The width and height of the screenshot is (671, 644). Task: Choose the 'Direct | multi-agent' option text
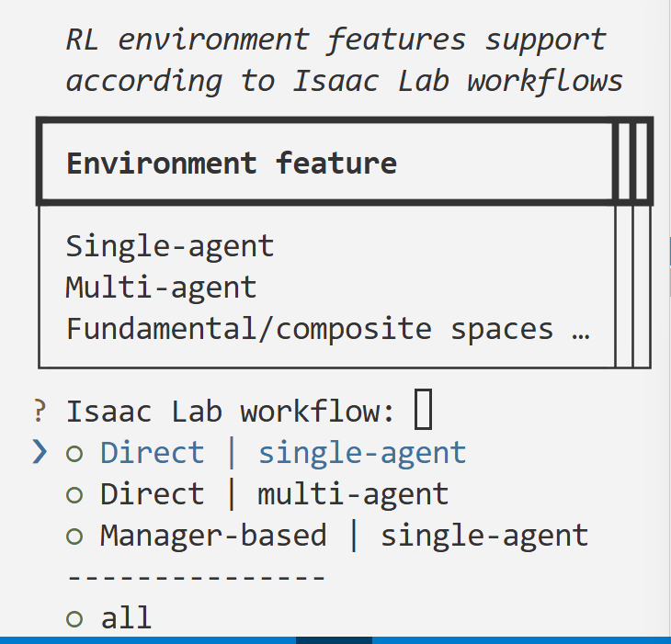(x=274, y=494)
